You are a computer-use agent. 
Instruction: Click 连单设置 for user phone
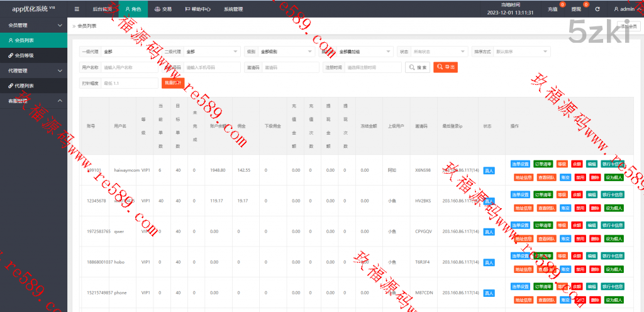521,286
